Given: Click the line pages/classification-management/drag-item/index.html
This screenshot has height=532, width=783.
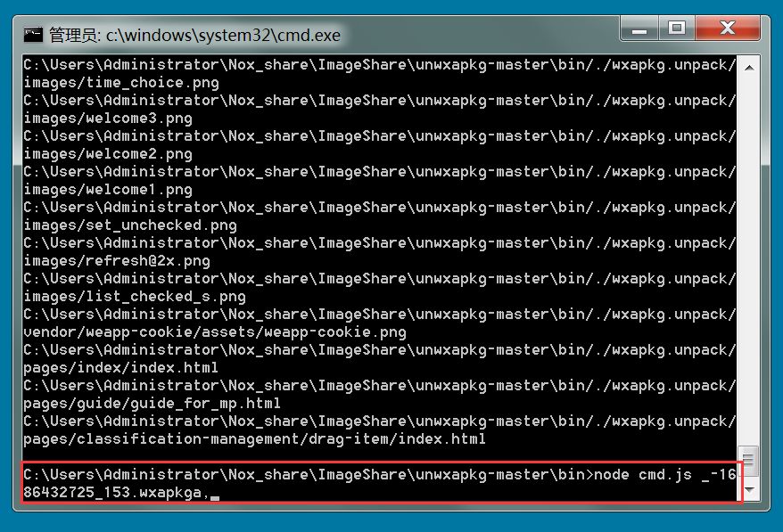Looking at the screenshot, I should pos(255,439).
